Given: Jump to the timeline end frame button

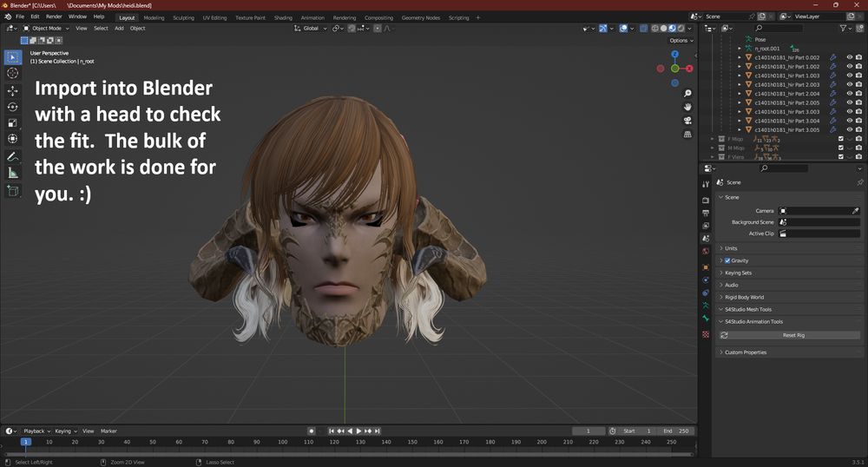Looking at the screenshot, I should [x=377, y=431].
